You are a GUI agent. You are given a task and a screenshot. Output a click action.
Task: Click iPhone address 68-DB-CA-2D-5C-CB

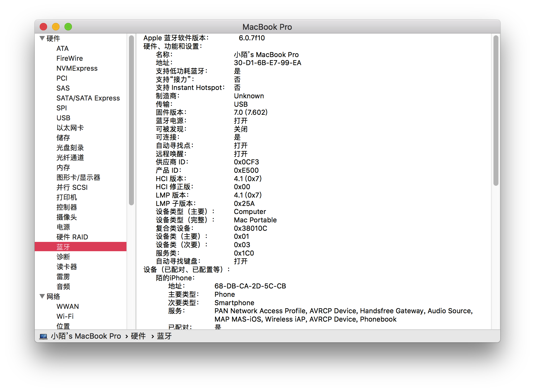(250, 286)
